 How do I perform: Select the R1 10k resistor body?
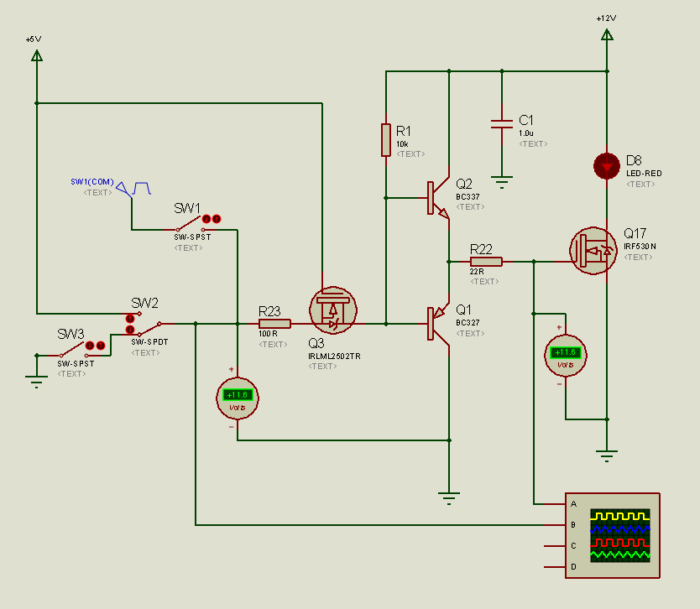click(385, 139)
